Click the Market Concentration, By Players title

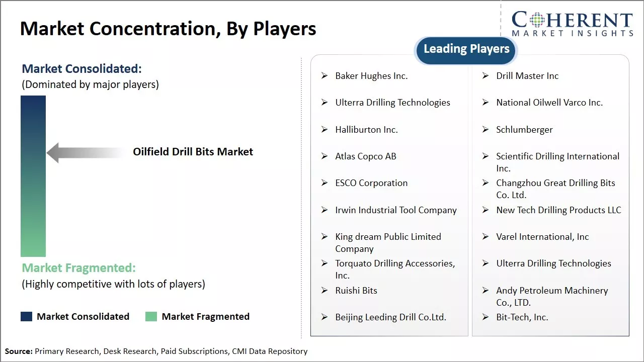[x=168, y=29]
